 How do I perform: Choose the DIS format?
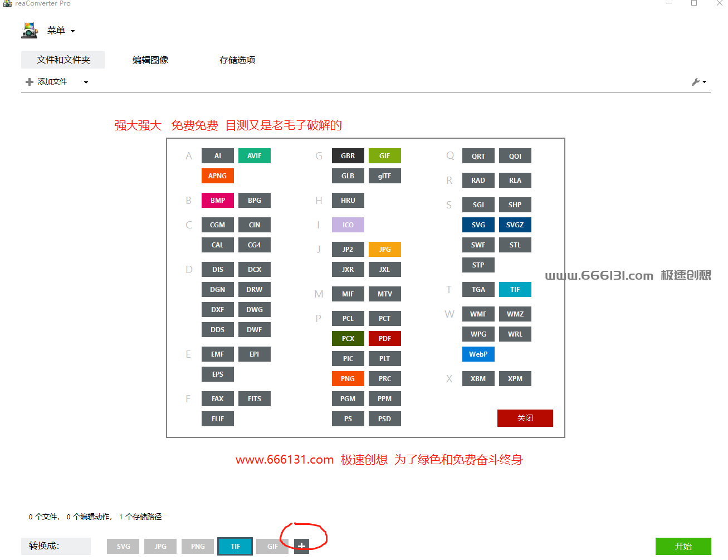[x=218, y=270]
